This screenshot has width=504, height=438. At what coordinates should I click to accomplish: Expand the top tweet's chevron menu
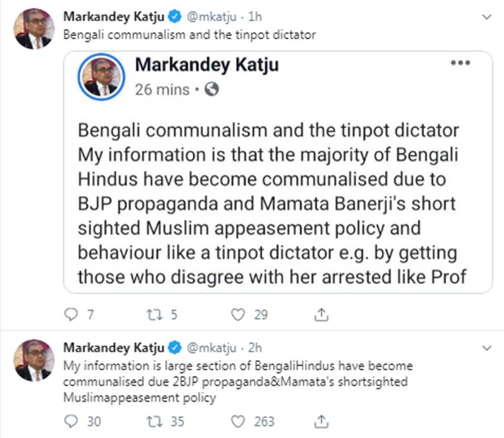coord(487,18)
